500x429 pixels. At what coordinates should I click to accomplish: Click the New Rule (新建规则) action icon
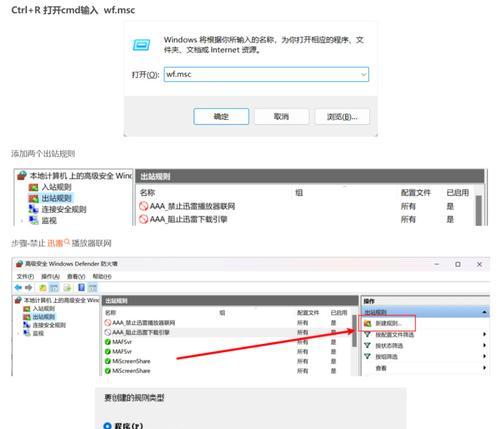pos(367,323)
